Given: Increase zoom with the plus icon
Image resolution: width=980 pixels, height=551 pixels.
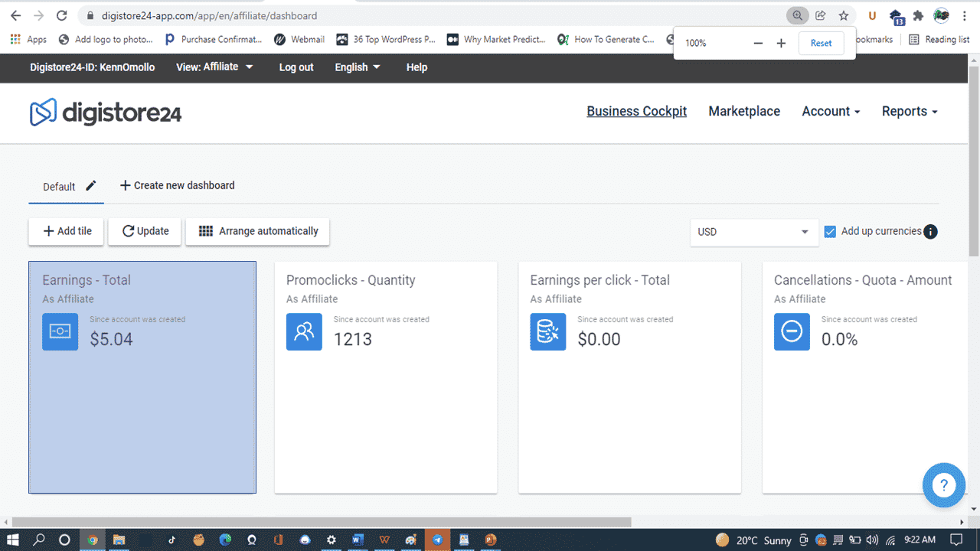Looking at the screenshot, I should 781,43.
